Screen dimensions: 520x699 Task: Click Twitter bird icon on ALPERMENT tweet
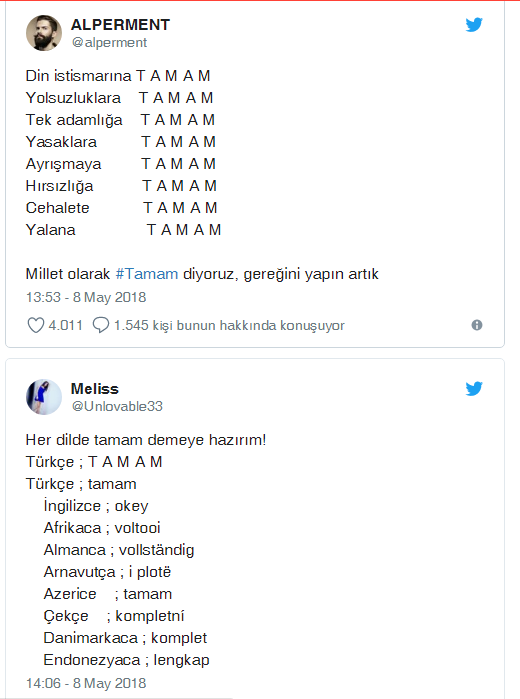tap(474, 25)
